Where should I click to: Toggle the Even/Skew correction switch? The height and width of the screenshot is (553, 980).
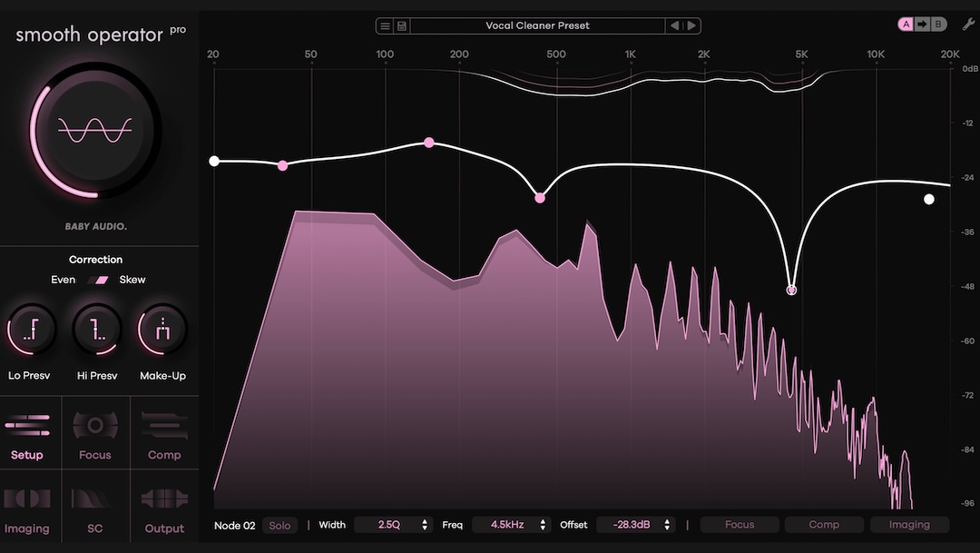[x=98, y=280]
